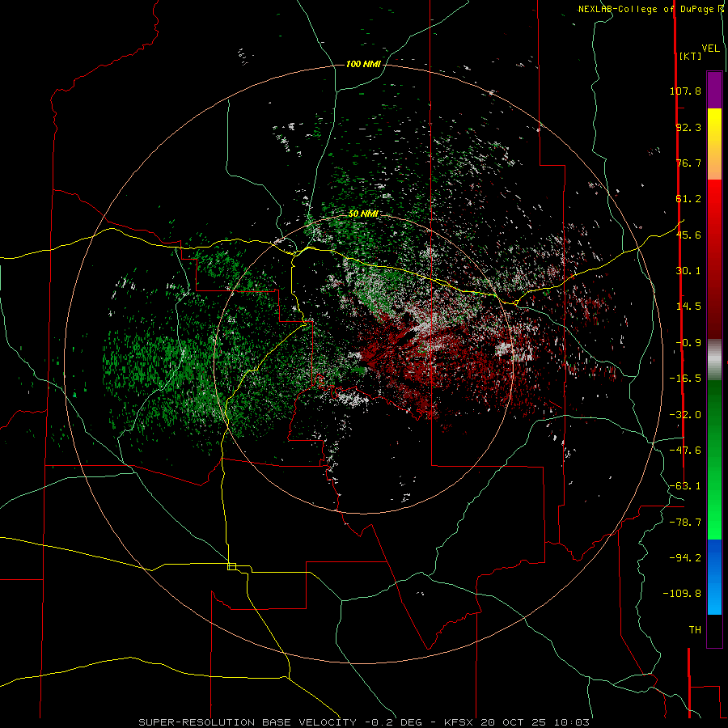Screen dimensions: 728x728
Task: Click the -16.5 velocity legend value
Action: coord(685,379)
